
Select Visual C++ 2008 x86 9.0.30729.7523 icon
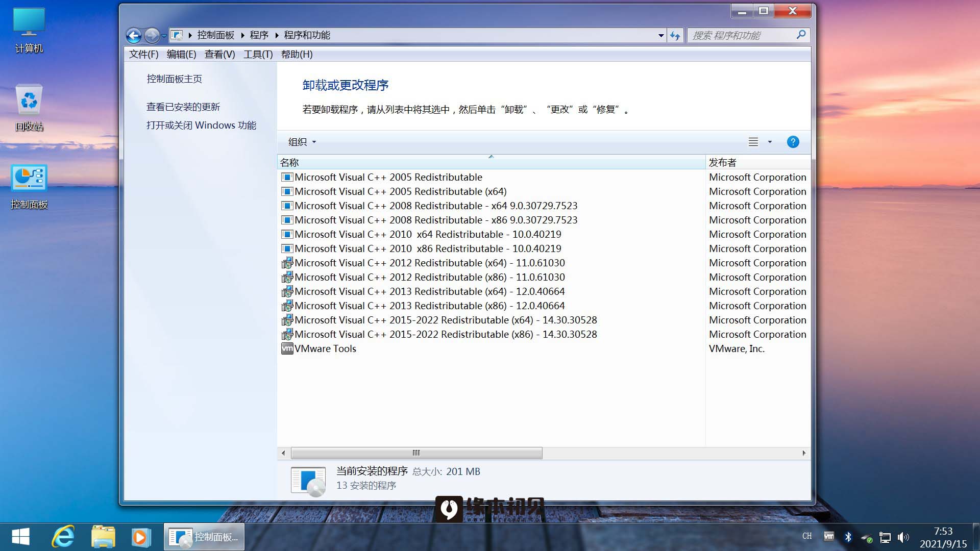(287, 220)
